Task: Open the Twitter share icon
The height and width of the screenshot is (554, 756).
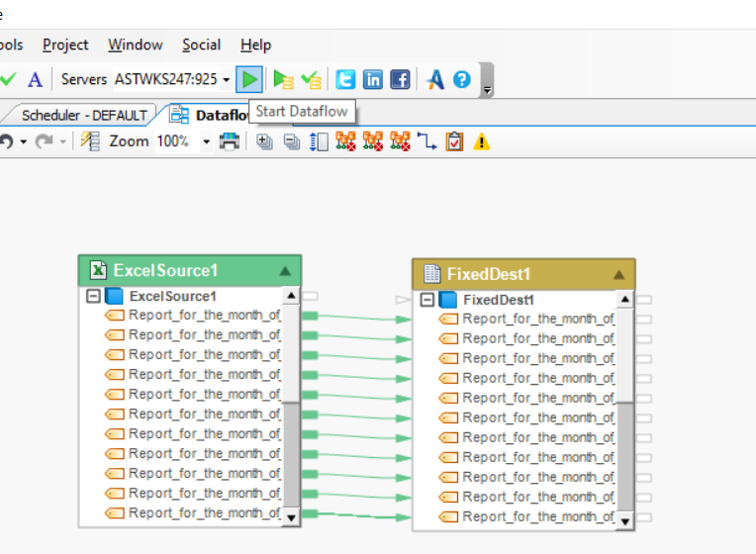Action: [x=345, y=79]
